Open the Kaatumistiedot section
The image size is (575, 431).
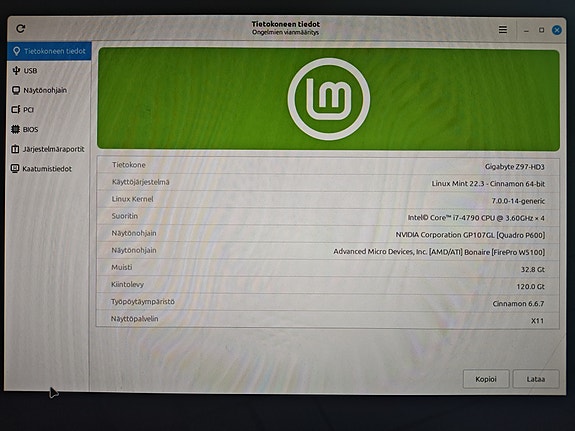pyautogui.click(x=48, y=169)
